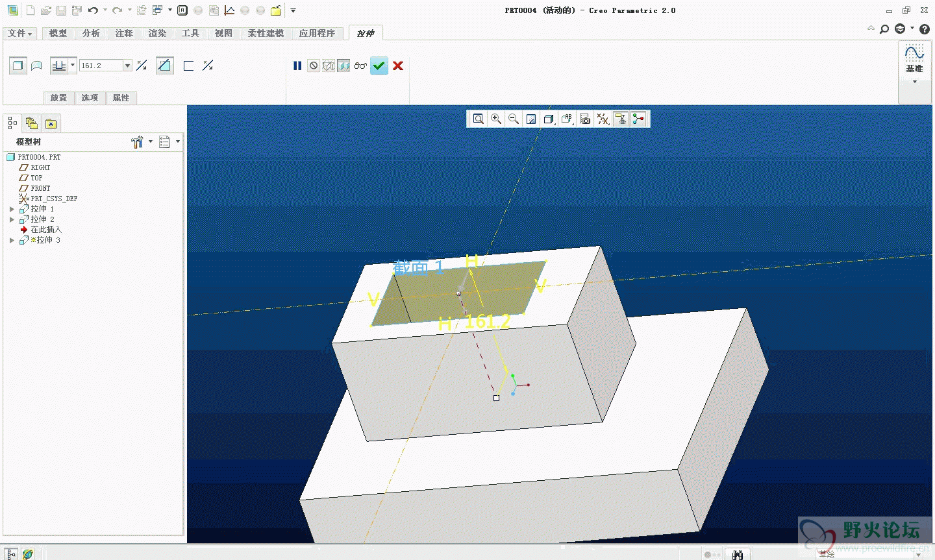935x560 pixels.
Task: Open the Undo history dropdown arrow
Action: point(105,10)
